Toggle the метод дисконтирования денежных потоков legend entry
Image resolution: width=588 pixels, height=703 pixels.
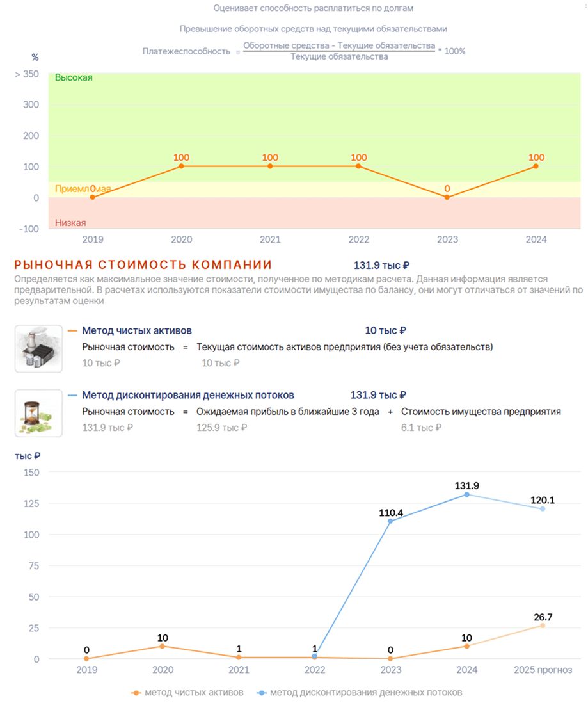coord(359,693)
